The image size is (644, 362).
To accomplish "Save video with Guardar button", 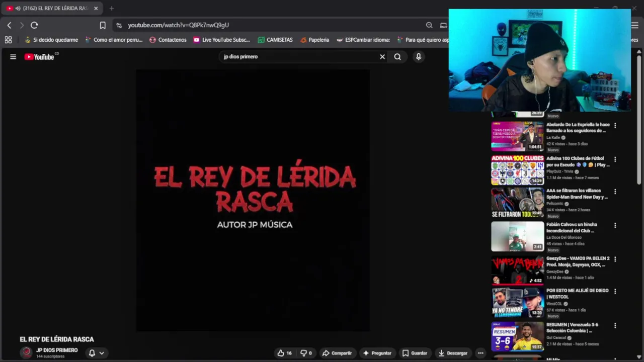I will click(415, 353).
